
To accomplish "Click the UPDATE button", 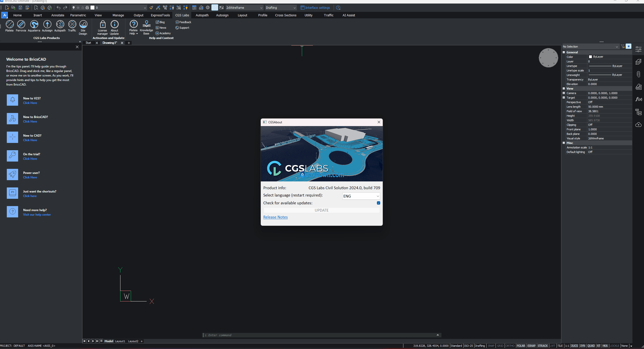I will pos(321,210).
